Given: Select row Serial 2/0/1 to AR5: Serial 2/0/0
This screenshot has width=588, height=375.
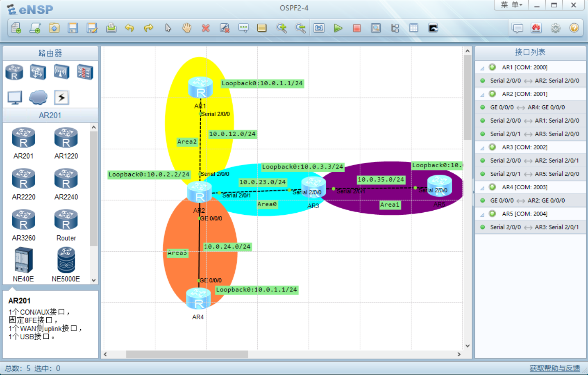Looking at the screenshot, I should click(530, 174).
